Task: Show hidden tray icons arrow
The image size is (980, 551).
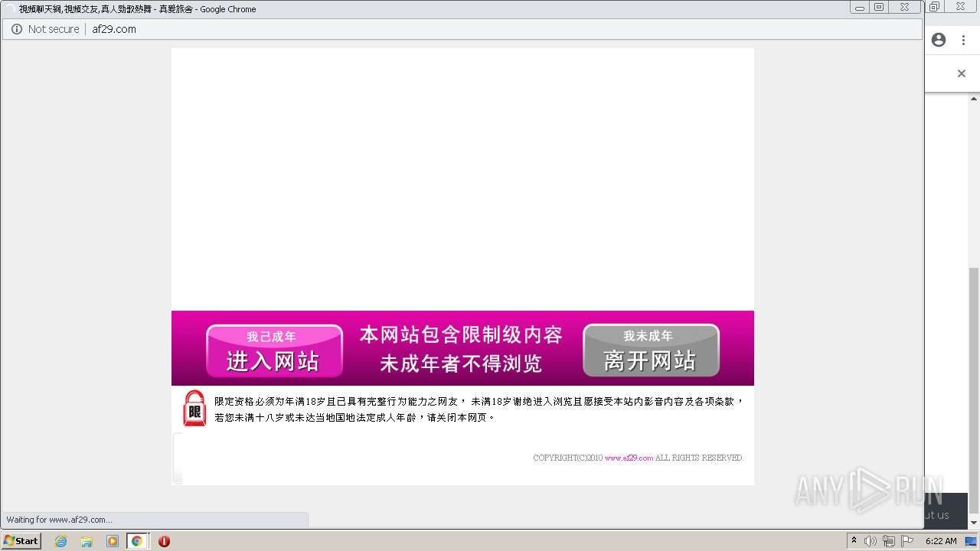Action: point(854,541)
